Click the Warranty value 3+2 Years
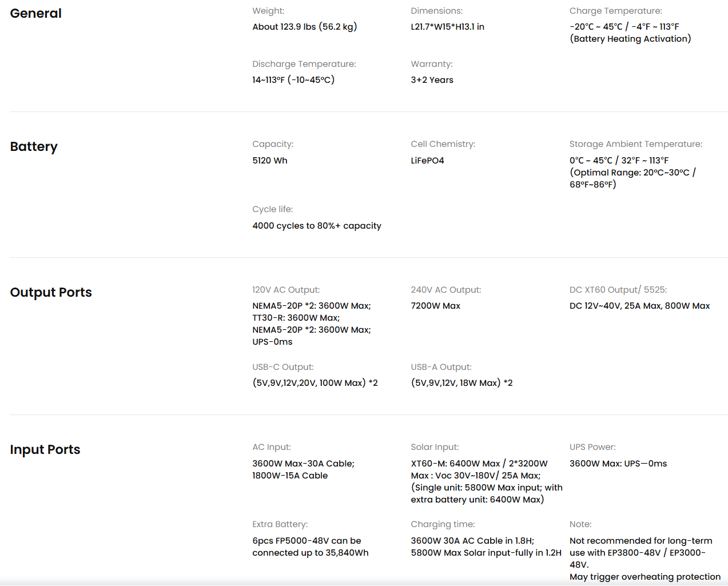This screenshot has height=586, width=728. pos(432,80)
